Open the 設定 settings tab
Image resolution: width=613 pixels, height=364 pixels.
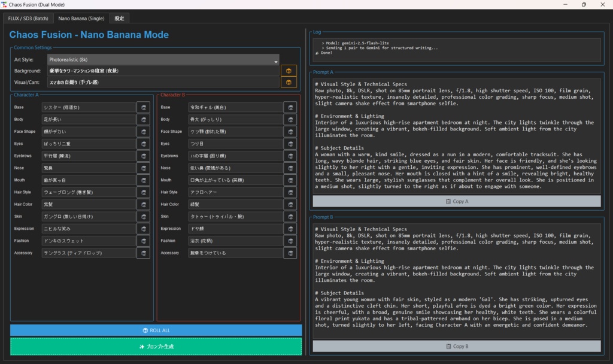click(x=119, y=19)
